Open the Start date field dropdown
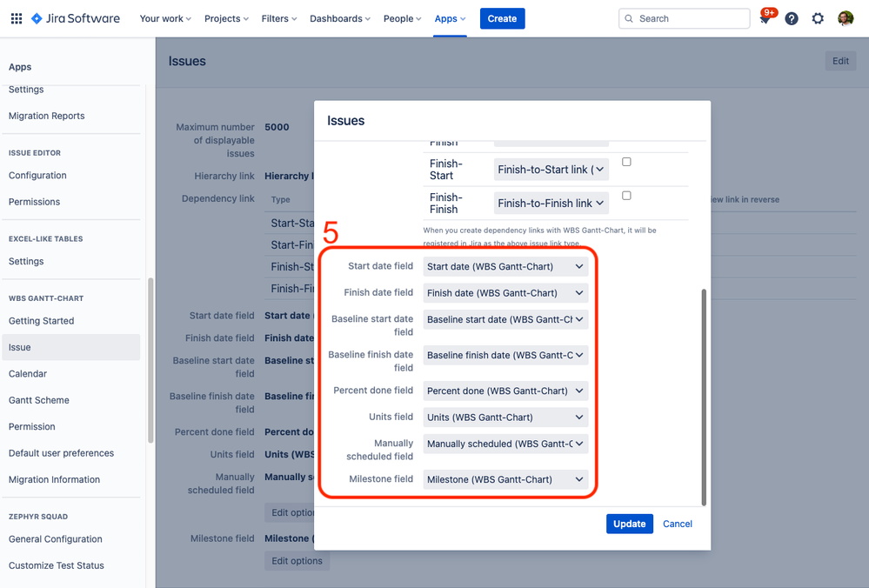Image resolution: width=869 pixels, height=588 pixels. pos(505,266)
